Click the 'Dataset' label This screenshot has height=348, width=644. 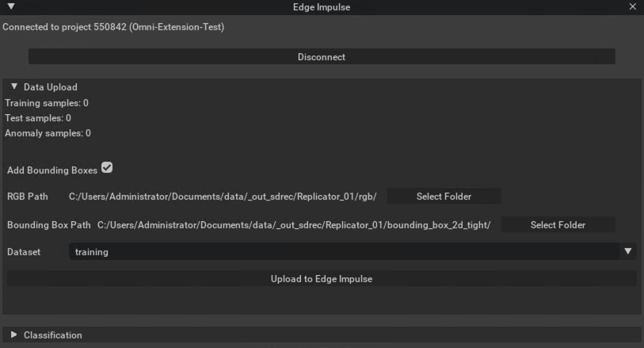(24, 252)
